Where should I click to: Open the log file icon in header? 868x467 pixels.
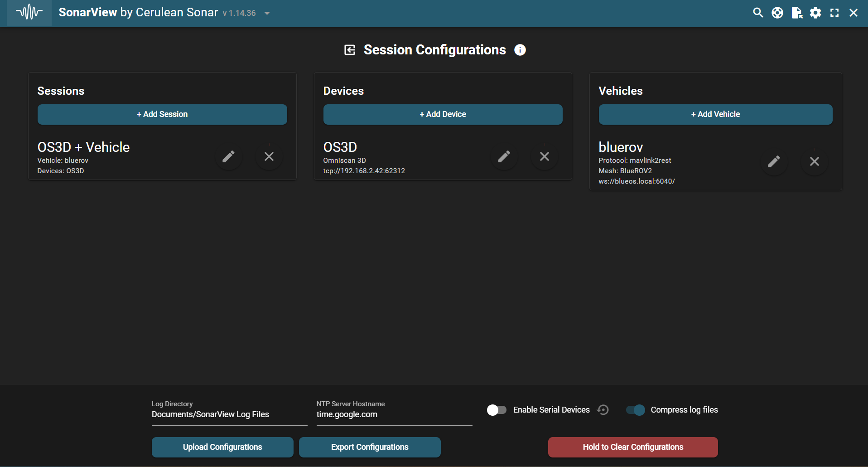click(x=797, y=13)
